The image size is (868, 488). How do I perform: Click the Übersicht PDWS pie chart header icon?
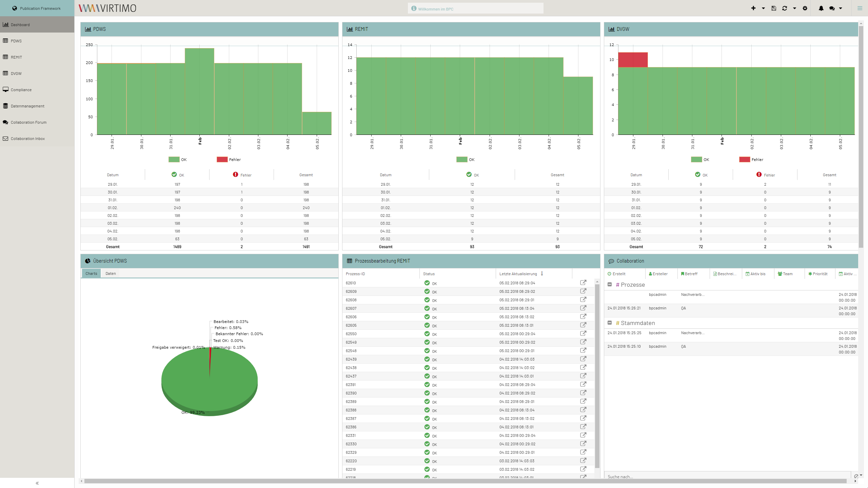88,261
